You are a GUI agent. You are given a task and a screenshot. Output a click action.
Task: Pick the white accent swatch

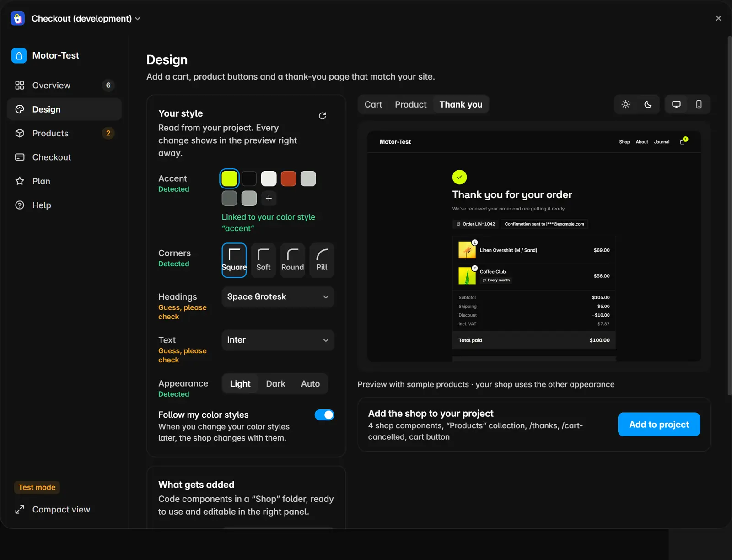[269, 179]
